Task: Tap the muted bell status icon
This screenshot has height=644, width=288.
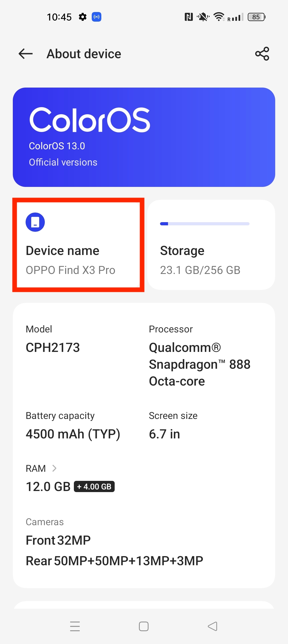Action: coord(203,17)
